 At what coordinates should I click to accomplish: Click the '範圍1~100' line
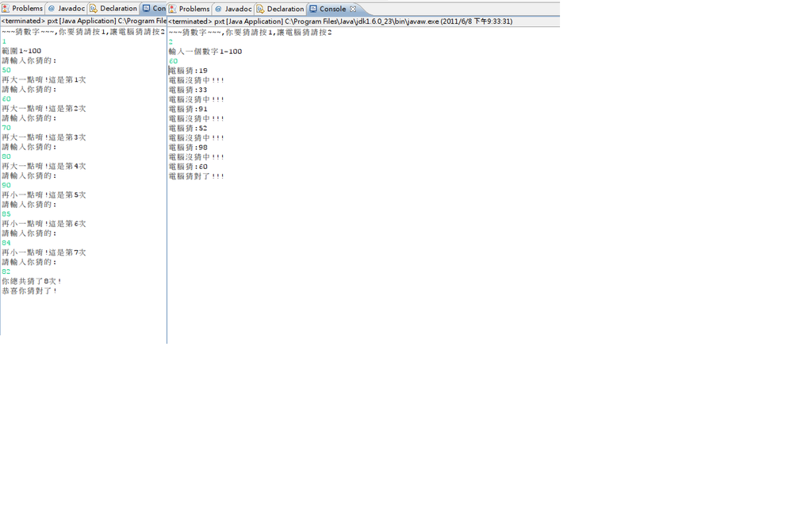point(21,51)
